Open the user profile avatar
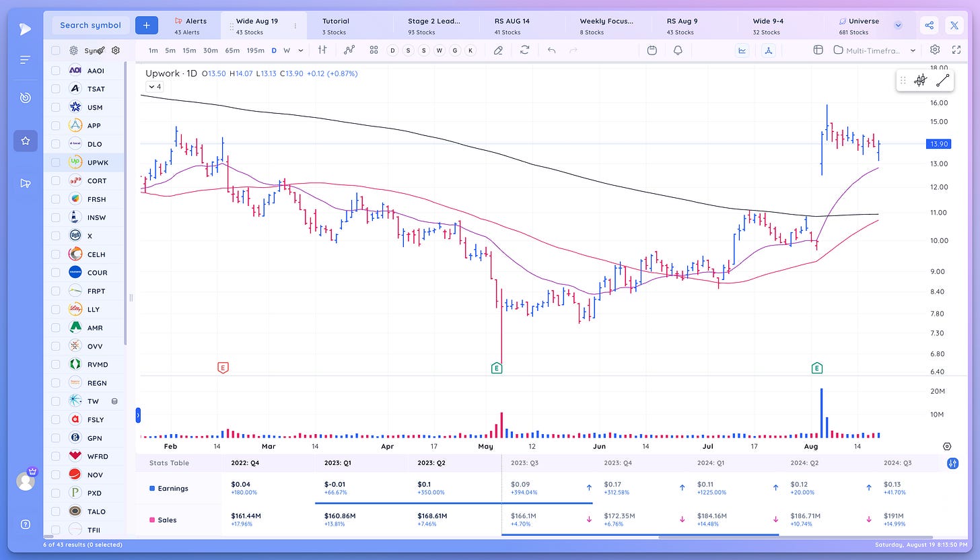This screenshot has width=980, height=560. point(25,481)
